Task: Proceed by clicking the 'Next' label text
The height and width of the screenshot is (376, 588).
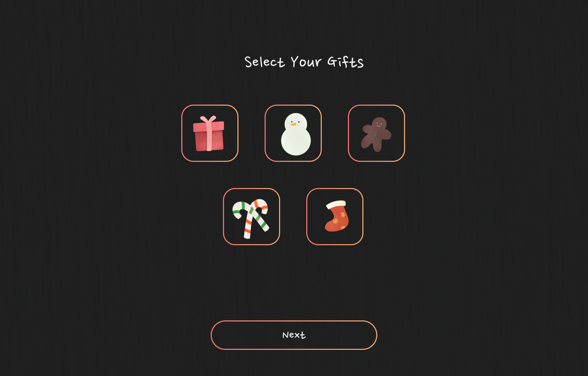Action: click(294, 335)
